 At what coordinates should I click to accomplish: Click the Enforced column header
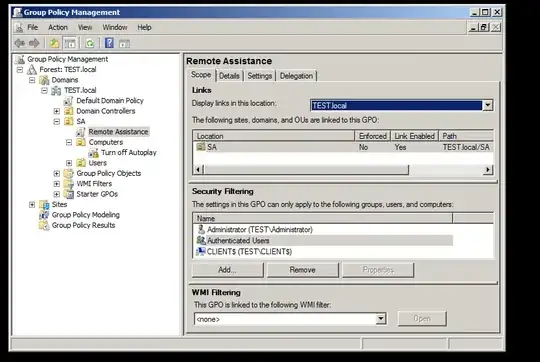coord(373,136)
